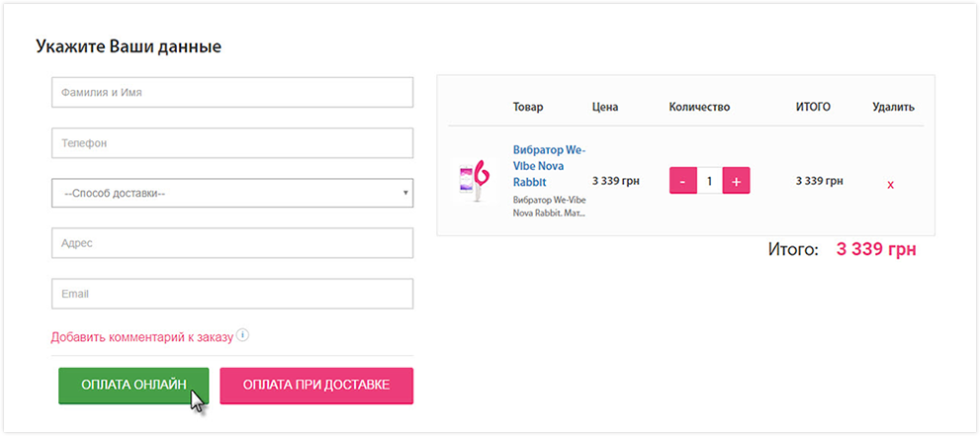Click the pink order total amount after 'Итого:'

click(x=876, y=249)
